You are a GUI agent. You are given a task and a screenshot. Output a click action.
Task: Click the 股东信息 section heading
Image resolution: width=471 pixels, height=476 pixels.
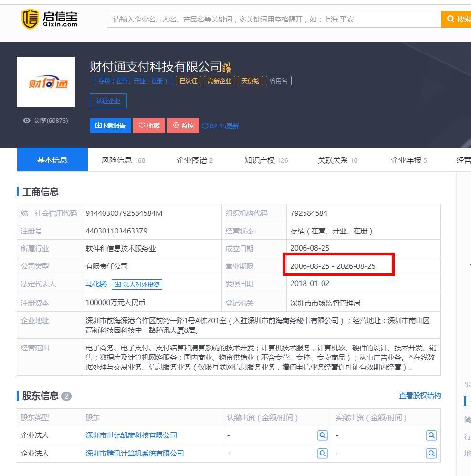click(41, 396)
